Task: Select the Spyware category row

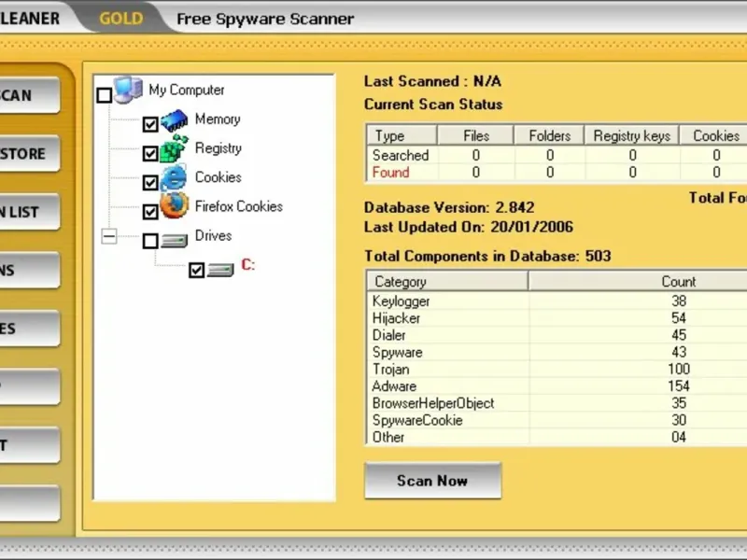Action: click(x=557, y=352)
